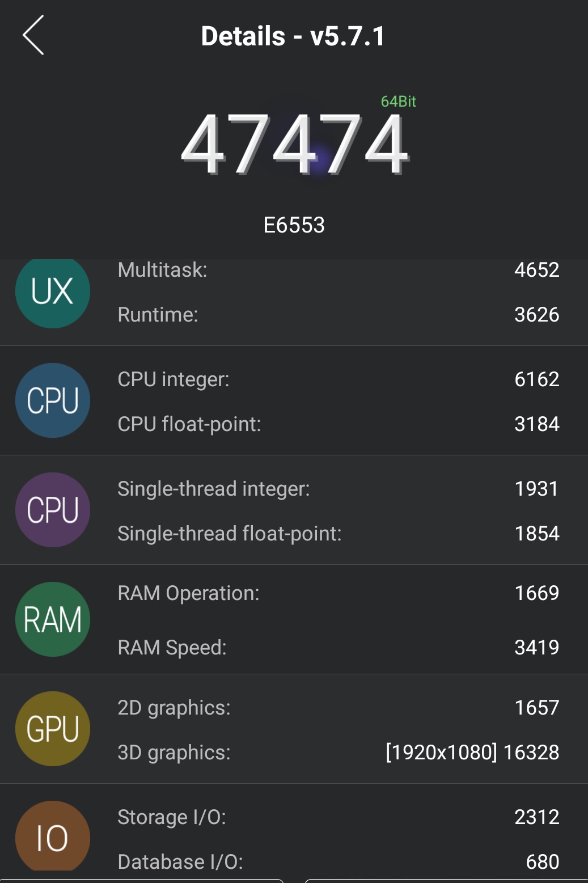The height and width of the screenshot is (883, 588).
Task: Tap the back arrow icon
Action: (x=33, y=35)
